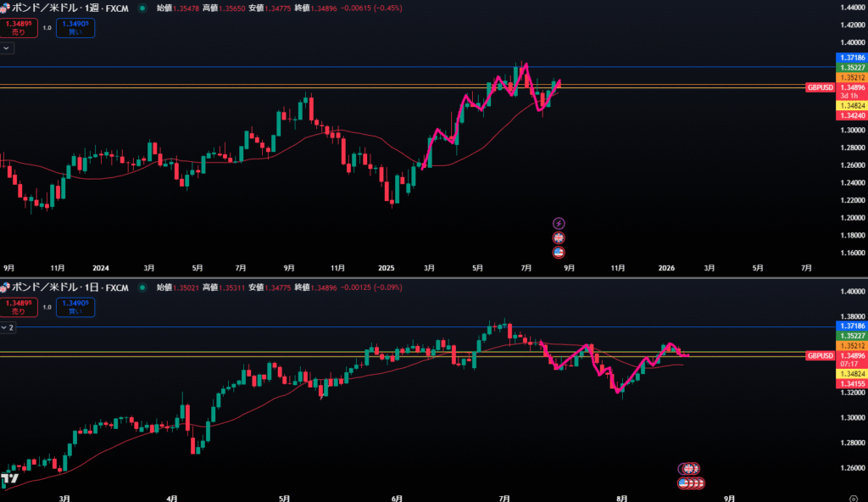Screen dimensions: 868x502
Task: Click the 安値 1.34775 low value on weekly chart
Action: [270, 8]
